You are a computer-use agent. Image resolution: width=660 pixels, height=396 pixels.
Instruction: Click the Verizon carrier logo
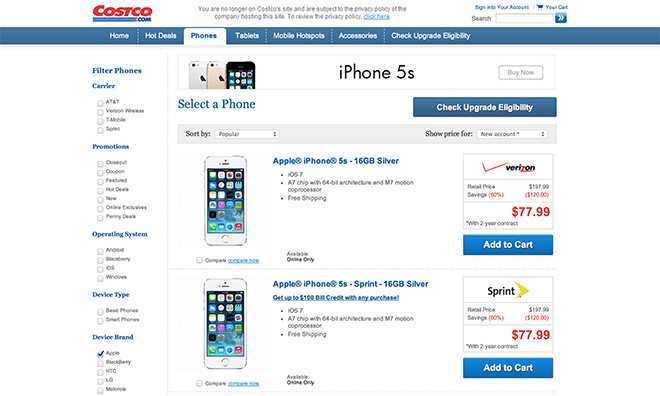(x=508, y=167)
